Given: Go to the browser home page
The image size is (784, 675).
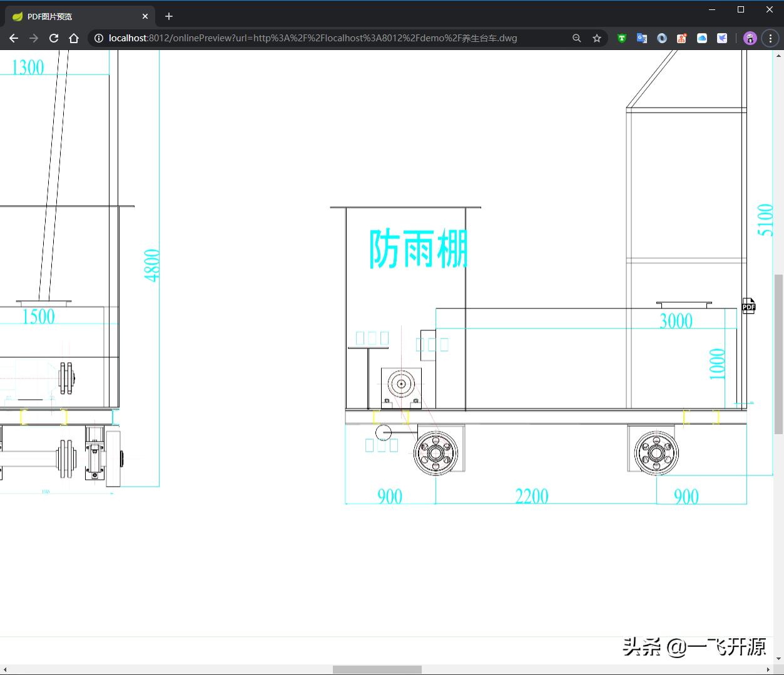Looking at the screenshot, I should click(74, 38).
